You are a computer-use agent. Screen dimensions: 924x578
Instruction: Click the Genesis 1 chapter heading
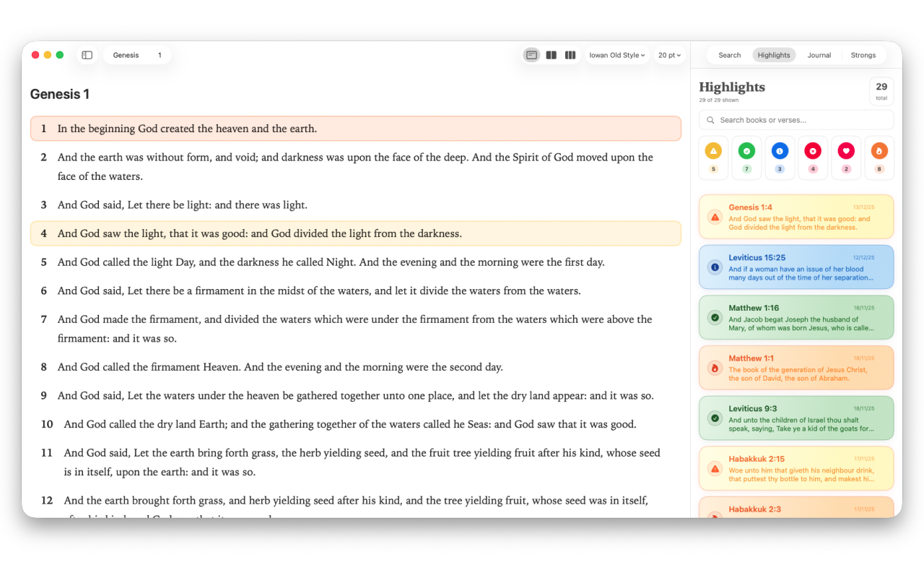click(x=60, y=94)
